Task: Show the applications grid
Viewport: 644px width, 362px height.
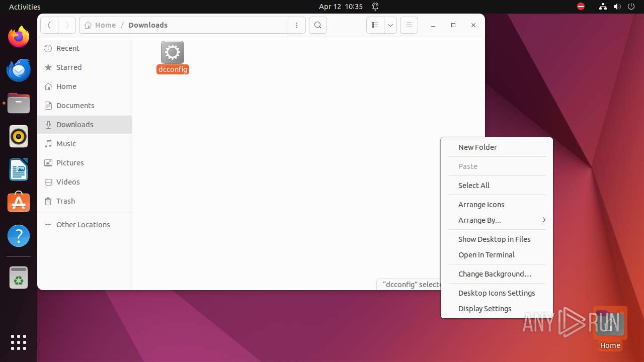Action: pos(19,342)
